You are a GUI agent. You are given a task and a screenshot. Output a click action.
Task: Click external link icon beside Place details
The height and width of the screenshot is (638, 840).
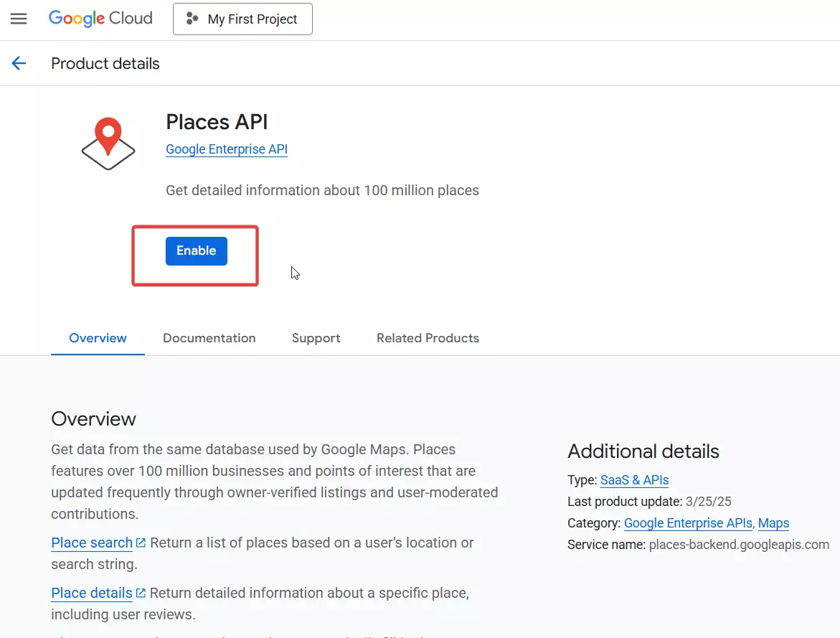pos(141,593)
